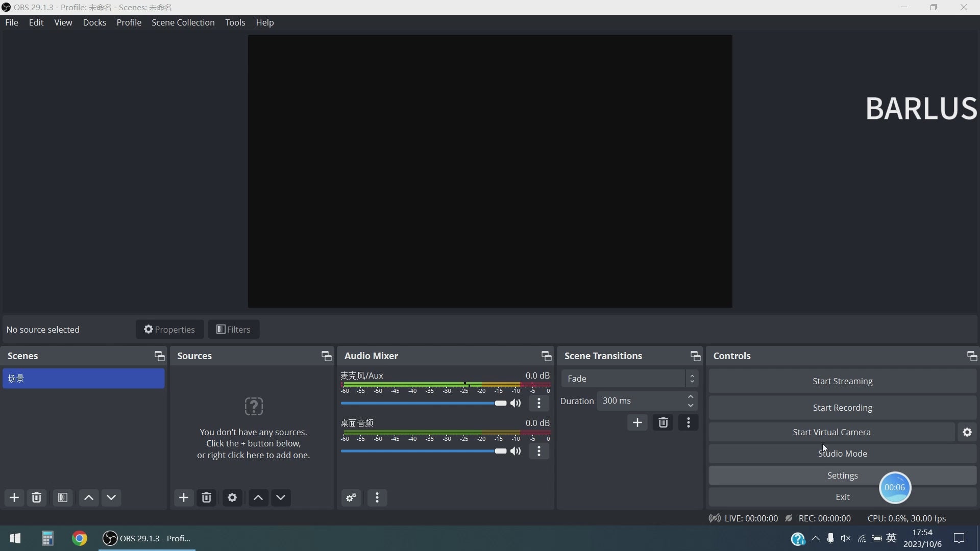This screenshot has height=551, width=980.
Task: Open the Scene Collection menu
Action: 182,22
